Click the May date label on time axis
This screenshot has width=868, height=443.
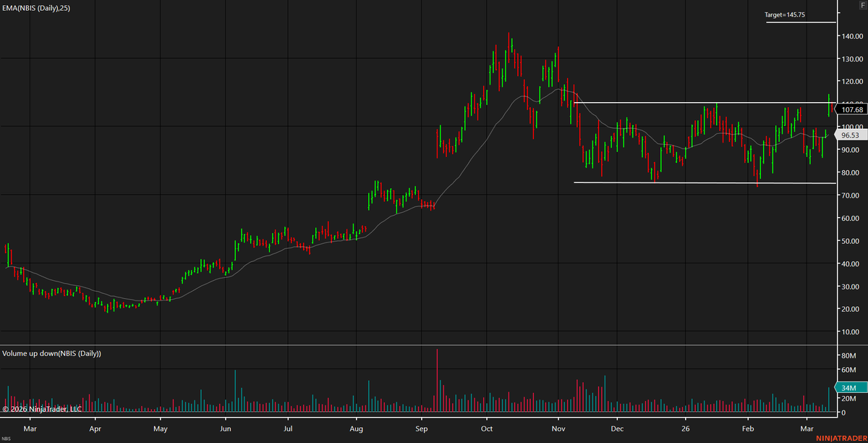click(161, 428)
